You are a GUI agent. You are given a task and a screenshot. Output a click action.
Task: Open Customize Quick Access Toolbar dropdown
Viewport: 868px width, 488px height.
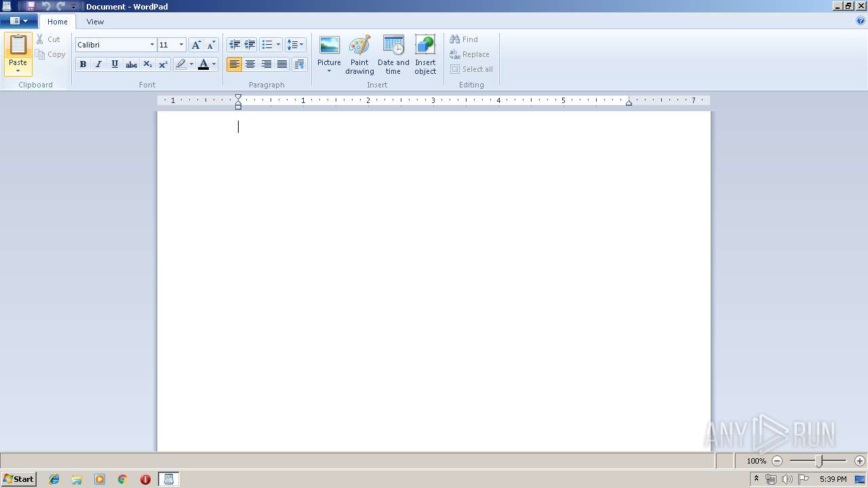74,6
